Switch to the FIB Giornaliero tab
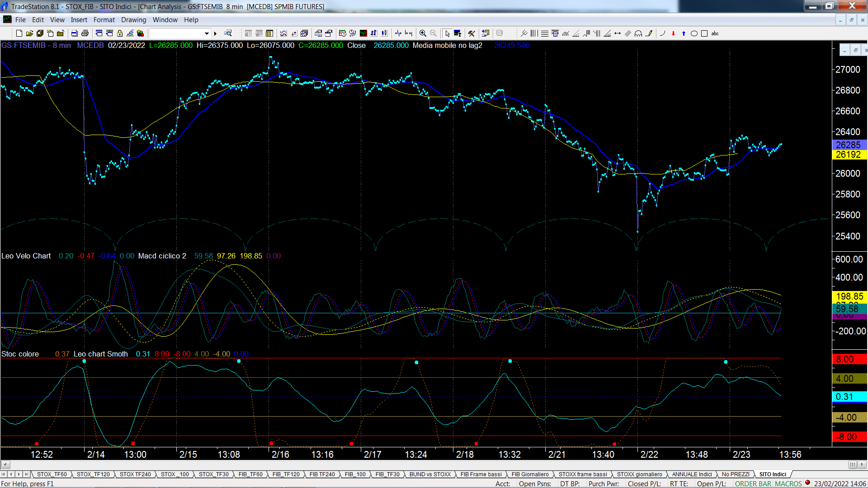 pyautogui.click(x=530, y=474)
